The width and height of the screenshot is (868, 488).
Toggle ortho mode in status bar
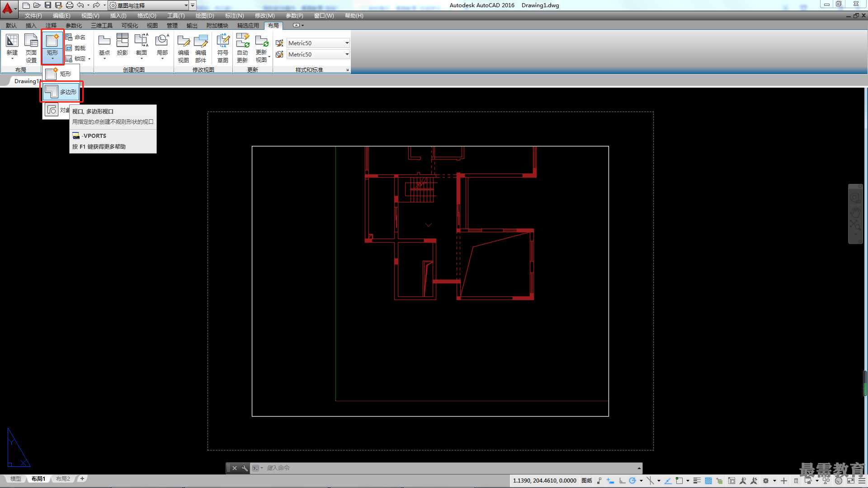tap(622, 481)
